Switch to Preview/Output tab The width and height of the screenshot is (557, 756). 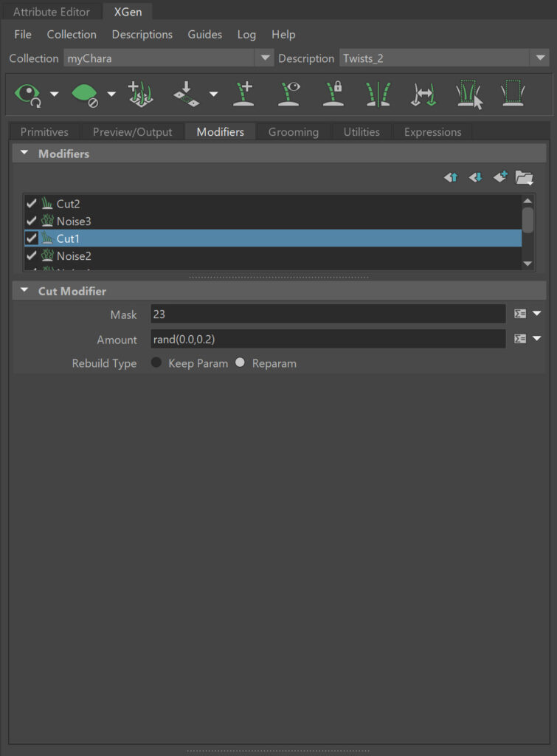click(133, 131)
